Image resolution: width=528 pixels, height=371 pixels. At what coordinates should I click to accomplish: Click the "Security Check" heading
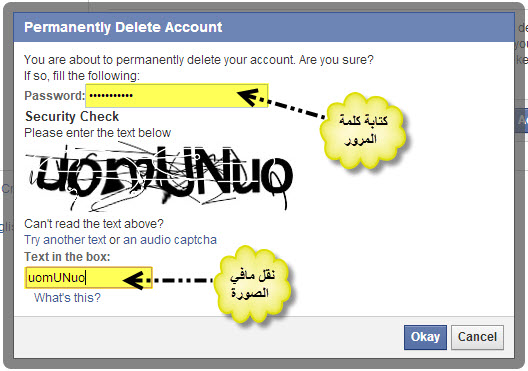pos(72,116)
